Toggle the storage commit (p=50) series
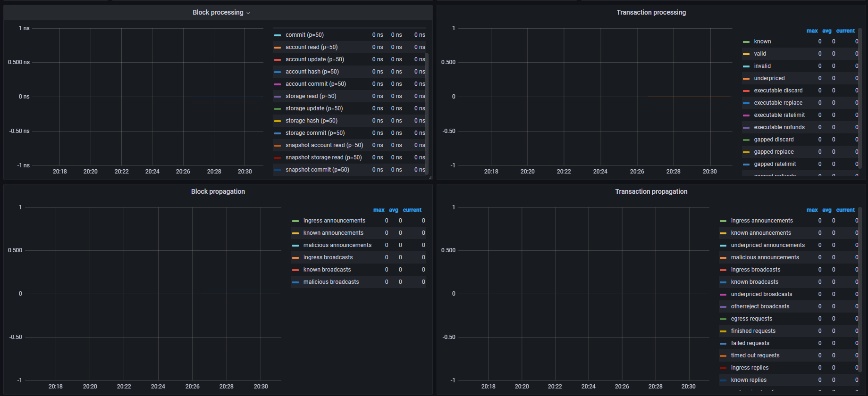Image resolution: width=868 pixels, height=396 pixels. click(315, 133)
